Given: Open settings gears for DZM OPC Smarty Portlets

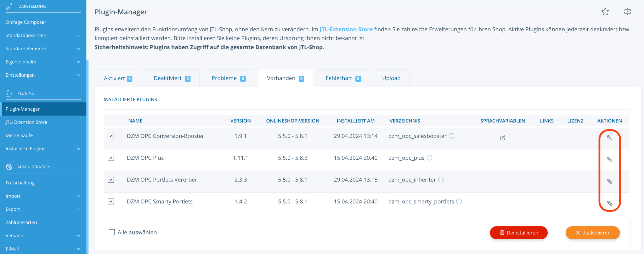Looking at the screenshot, I should click(610, 203).
